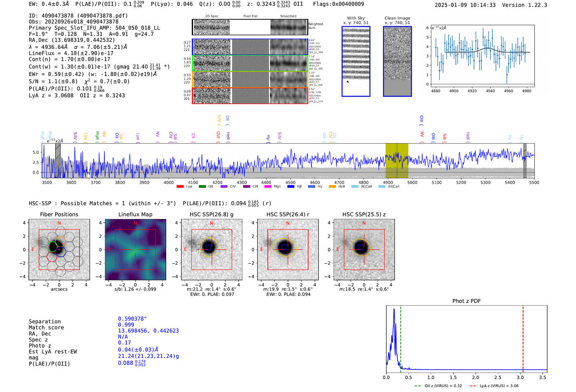This screenshot has width=576, height=392.
Task: Select the Lineflux Map image
Action: 135,250
